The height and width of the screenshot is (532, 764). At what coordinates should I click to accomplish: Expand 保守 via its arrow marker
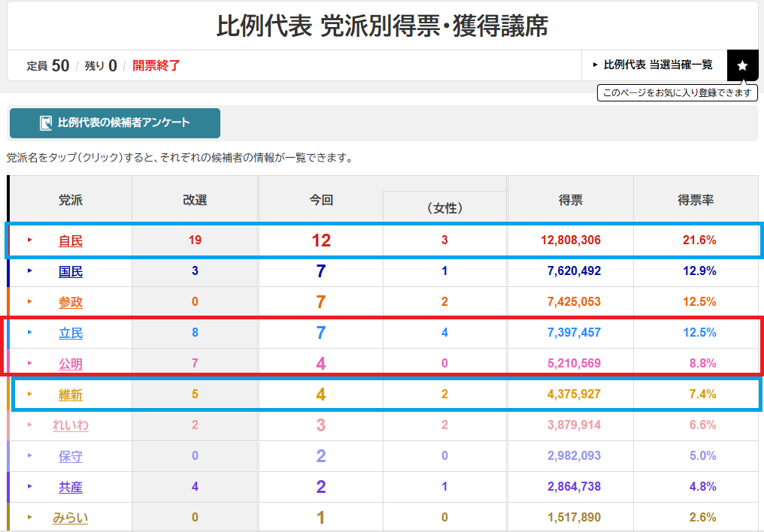(30, 455)
